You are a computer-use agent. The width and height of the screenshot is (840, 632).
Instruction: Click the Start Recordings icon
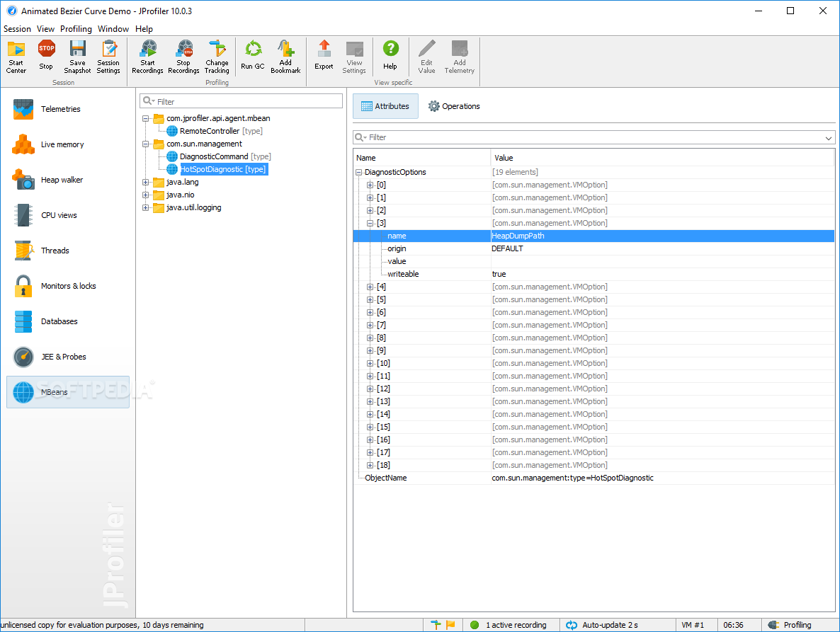[148, 49]
